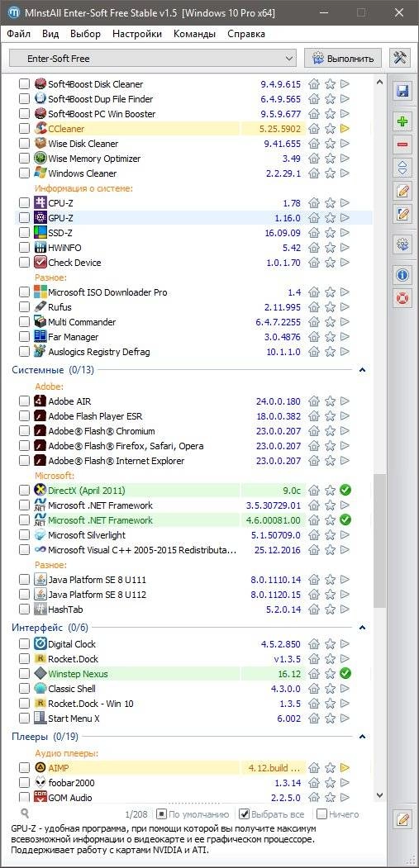The height and width of the screenshot is (868, 419).
Task: Click the green checkmark for Winstep Nexus
Action: tap(345, 674)
